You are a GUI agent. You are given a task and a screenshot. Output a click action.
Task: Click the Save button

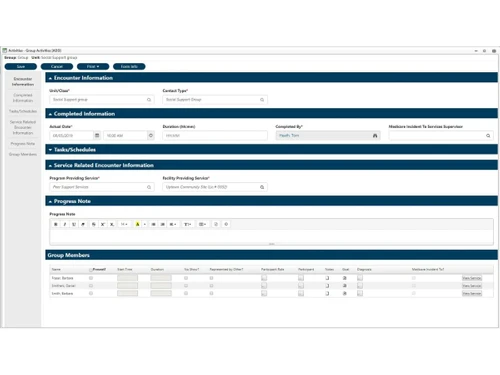click(x=21, y=67)
